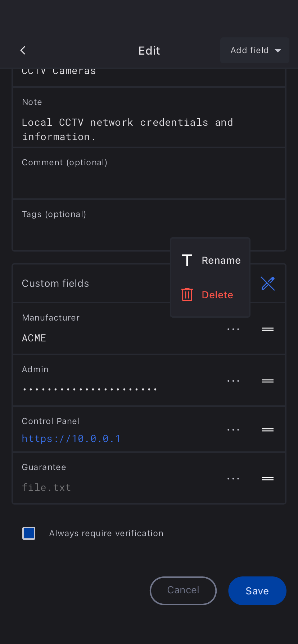Open three-dot options for Admin field
The height and width of the screenshot is (644, 298).
tap(233, 381)
